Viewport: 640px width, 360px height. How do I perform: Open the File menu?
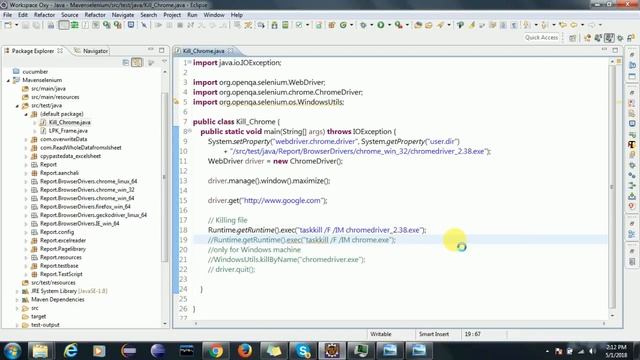[x=7, y=15]
